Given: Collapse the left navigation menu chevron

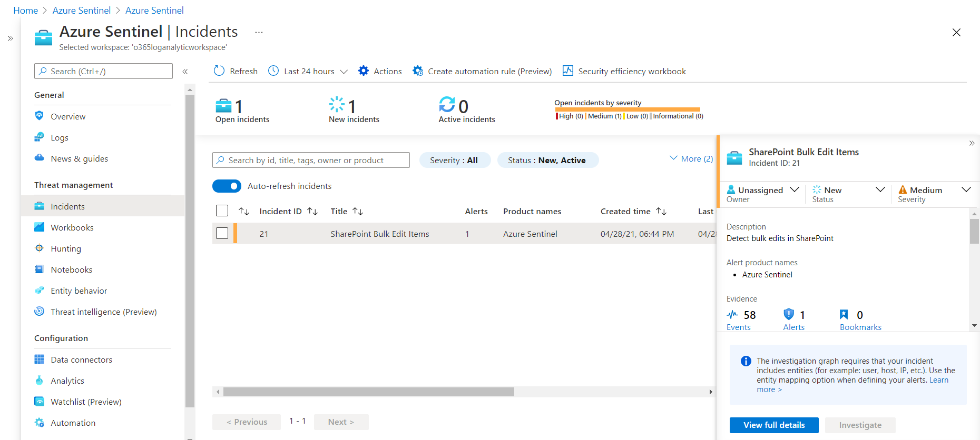Looking at the screenshot, I should (x=185, y=72).
